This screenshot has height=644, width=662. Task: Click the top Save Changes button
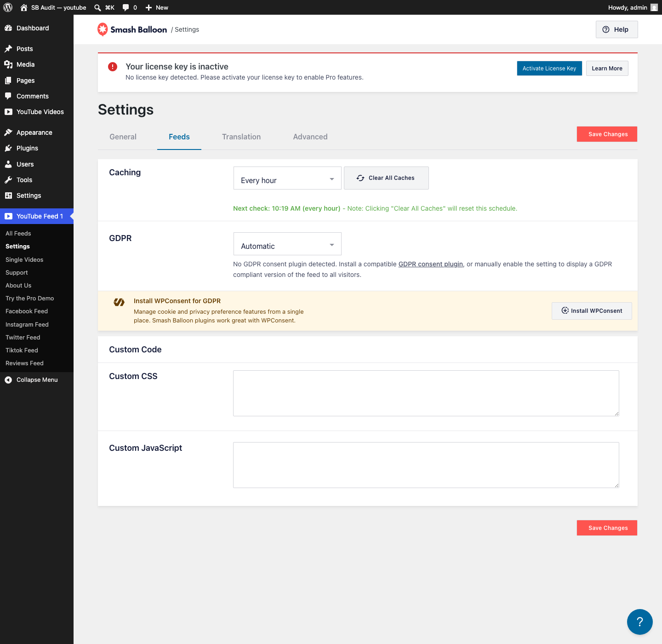click(x=607, y=134)
